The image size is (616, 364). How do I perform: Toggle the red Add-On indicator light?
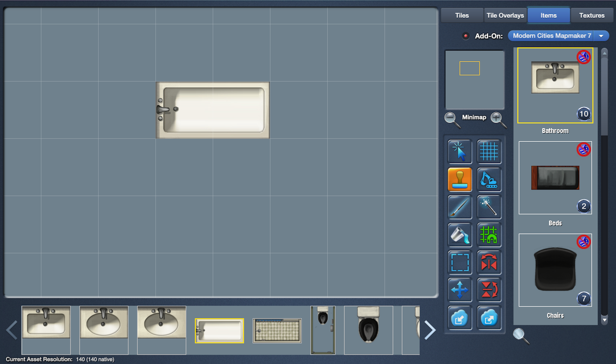[465, 36]
